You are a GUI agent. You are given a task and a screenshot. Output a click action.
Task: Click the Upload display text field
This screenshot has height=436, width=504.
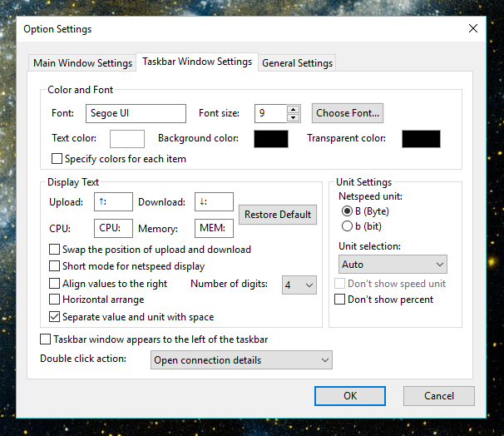click(x=113, y=202)
